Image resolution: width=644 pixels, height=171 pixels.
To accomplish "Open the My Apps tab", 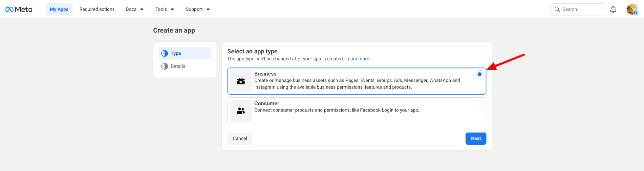I will [x=59, y=10].
